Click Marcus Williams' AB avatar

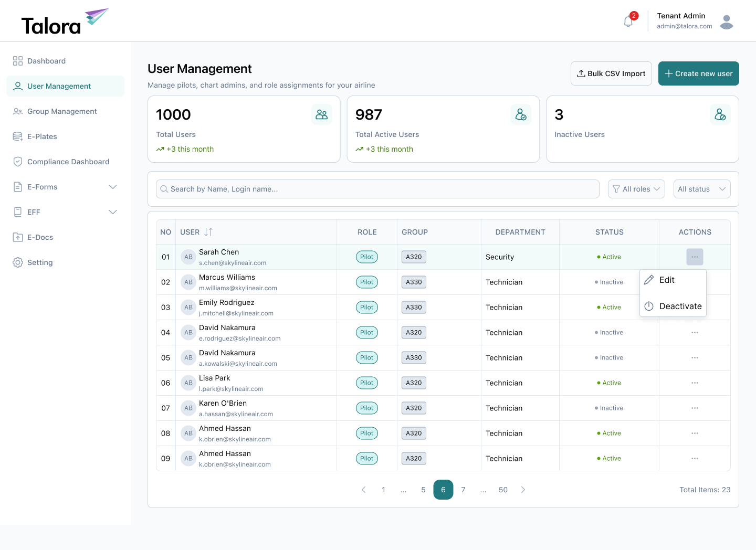[188, 282]
